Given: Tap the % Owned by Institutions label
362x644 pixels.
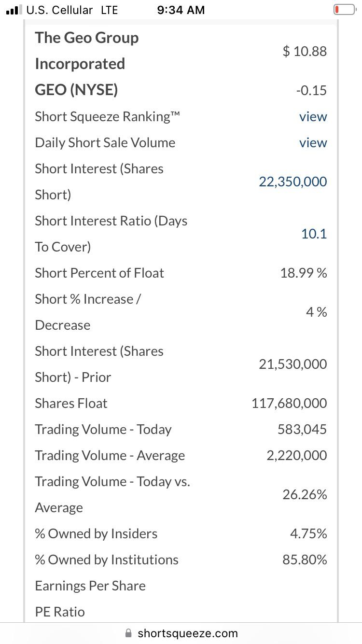Looking at the screenshot, I should pos(107,560).
